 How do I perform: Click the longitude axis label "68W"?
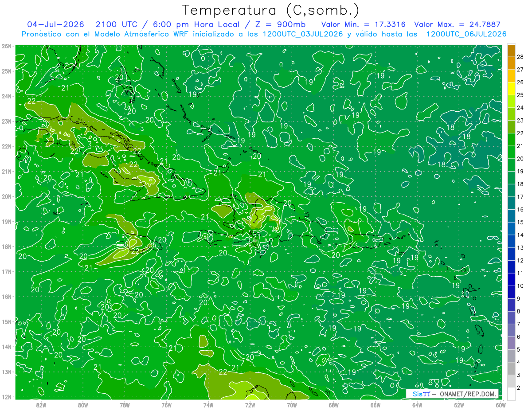[334, 405]
